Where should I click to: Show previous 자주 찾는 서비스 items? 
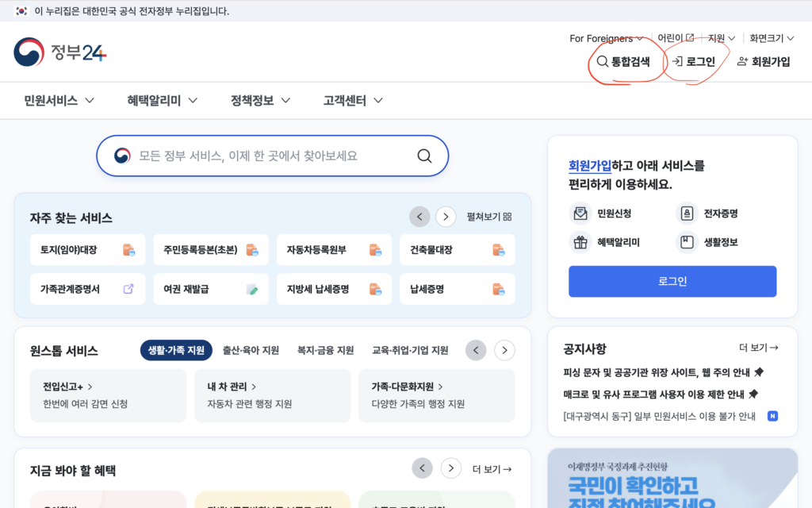419,217
